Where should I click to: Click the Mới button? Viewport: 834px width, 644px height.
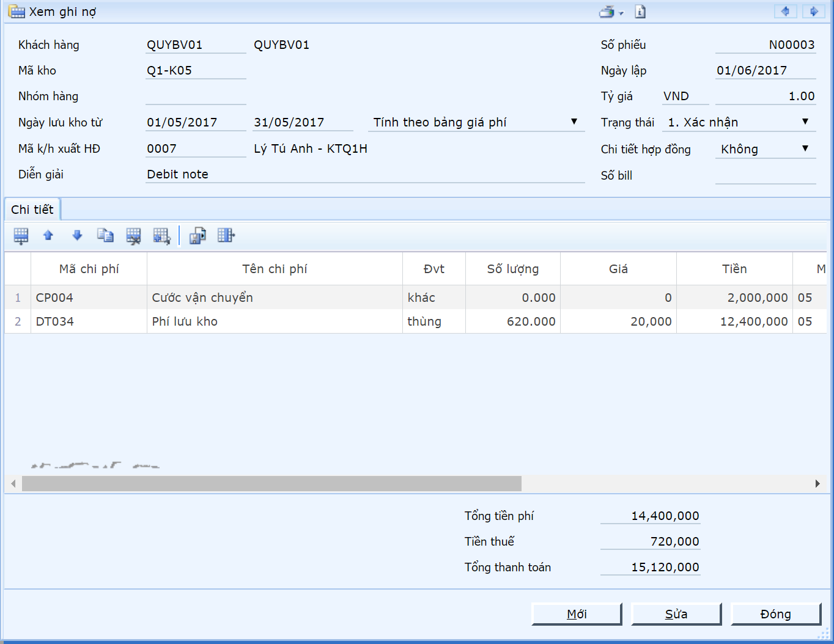576,614
